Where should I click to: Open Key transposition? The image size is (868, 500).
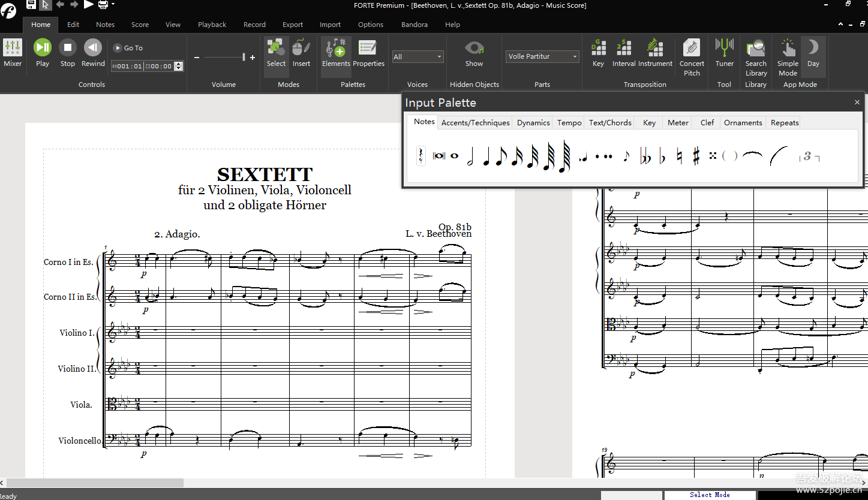click(598, 53)
